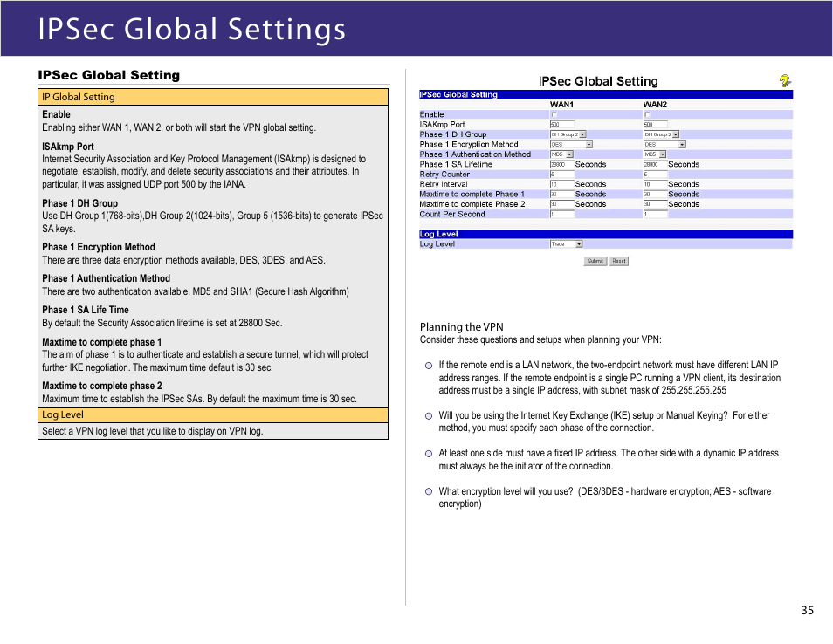Expand WAN1 Phase 1 Encryption Method dropdown
The width and height of the screenshot is (833, 644).
click(x=571, y=144)
